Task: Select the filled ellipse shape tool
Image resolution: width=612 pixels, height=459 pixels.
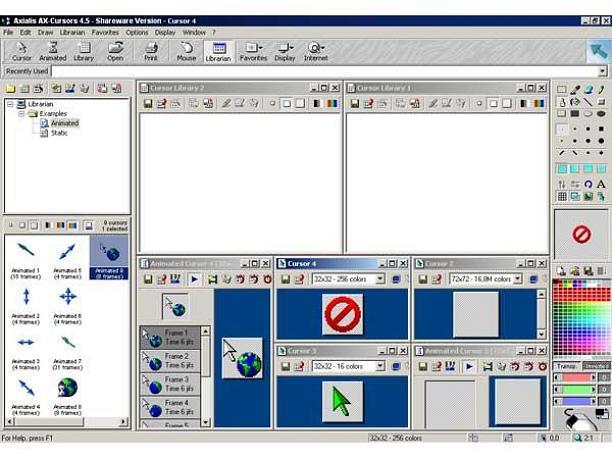Action: [x=601, y=114]
